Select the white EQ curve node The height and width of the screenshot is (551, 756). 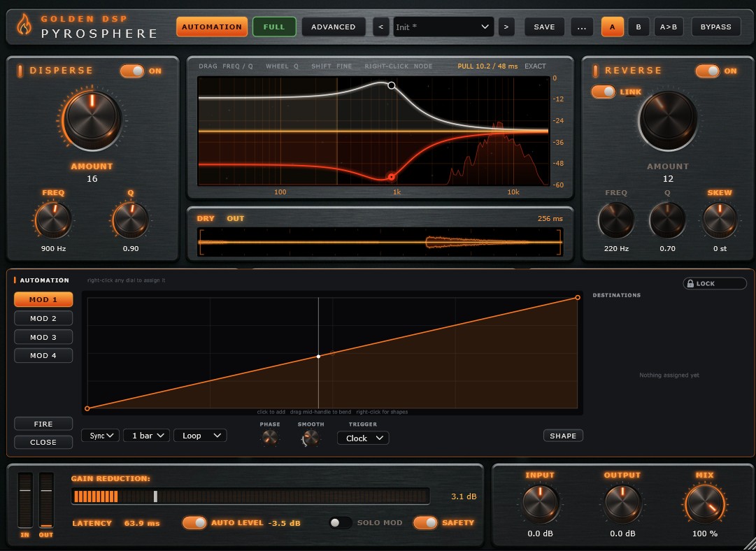click(x=392, y=85)
